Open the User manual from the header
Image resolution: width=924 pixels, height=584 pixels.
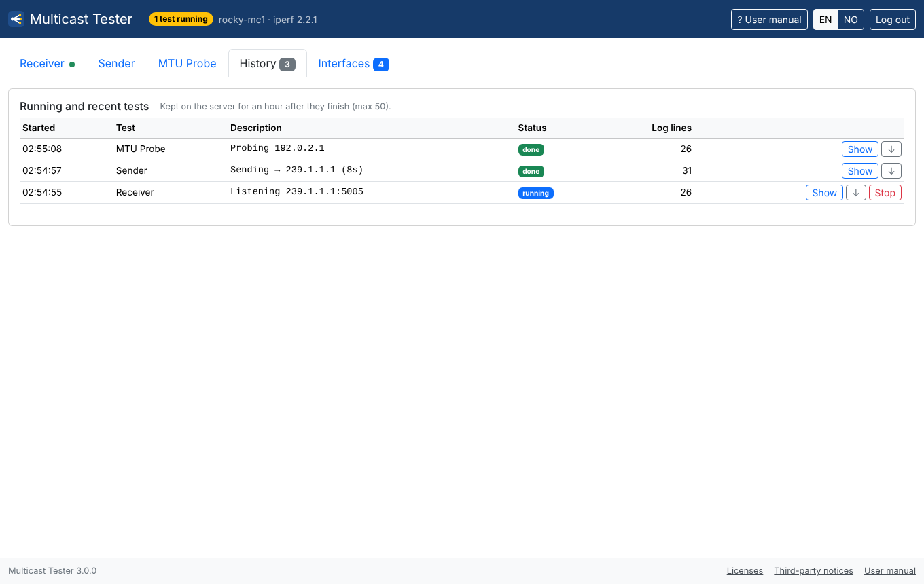coord(770,20)
